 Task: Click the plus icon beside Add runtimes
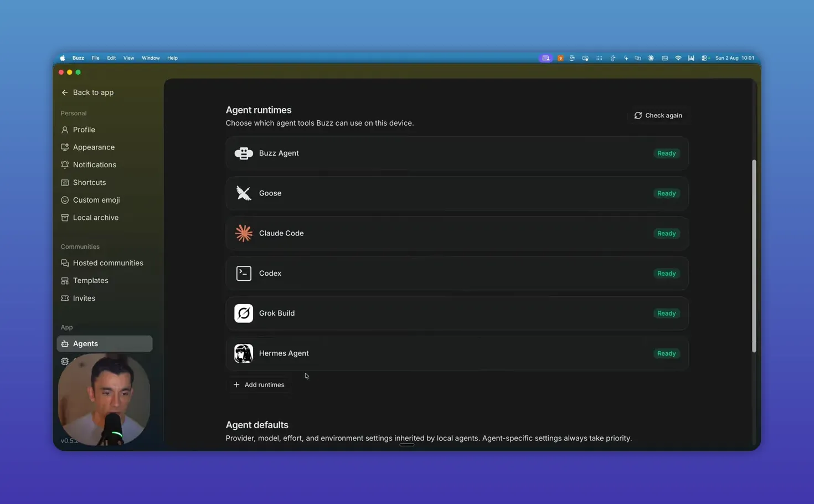point(236,385)
